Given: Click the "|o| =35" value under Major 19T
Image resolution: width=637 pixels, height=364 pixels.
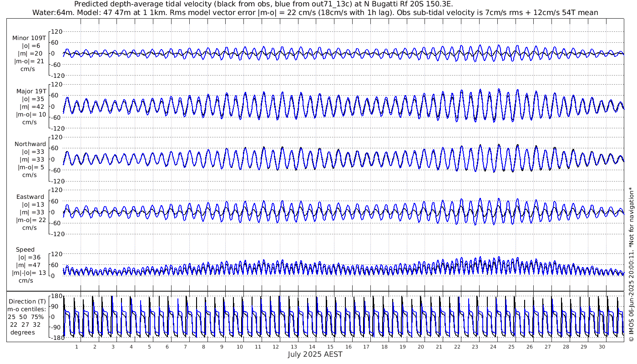Looking at the screenshot, I should 31,99.
